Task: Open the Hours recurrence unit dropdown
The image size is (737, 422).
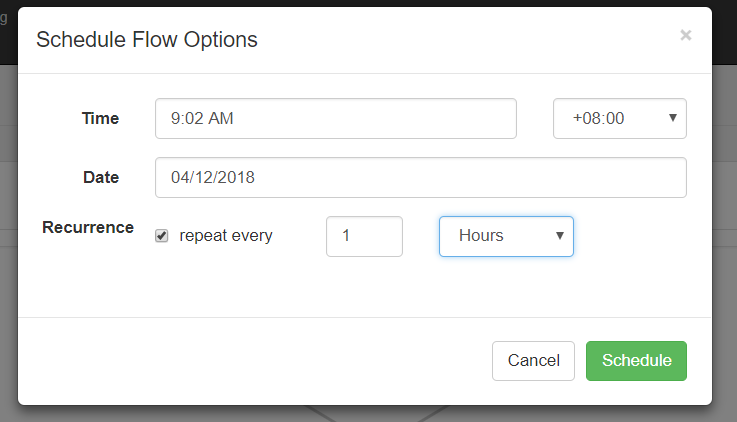Action: (505, 236)
